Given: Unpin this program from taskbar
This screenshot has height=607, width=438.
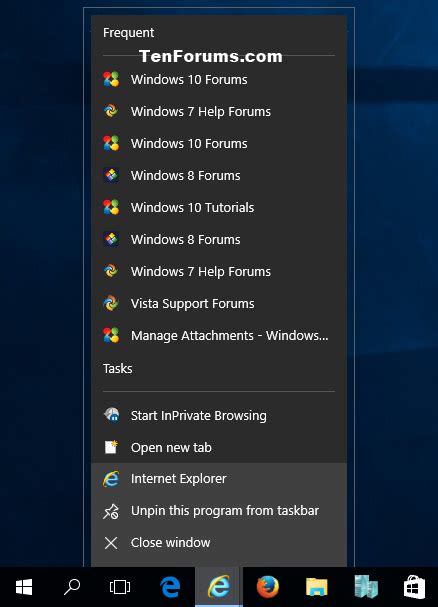Looking at the screenshot, I should 219,511.
